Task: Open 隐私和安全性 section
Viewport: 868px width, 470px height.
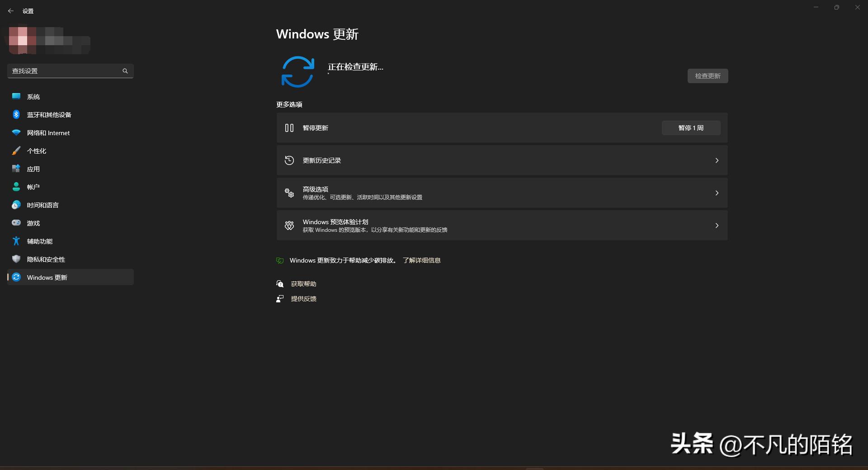Action: [70, 259]
